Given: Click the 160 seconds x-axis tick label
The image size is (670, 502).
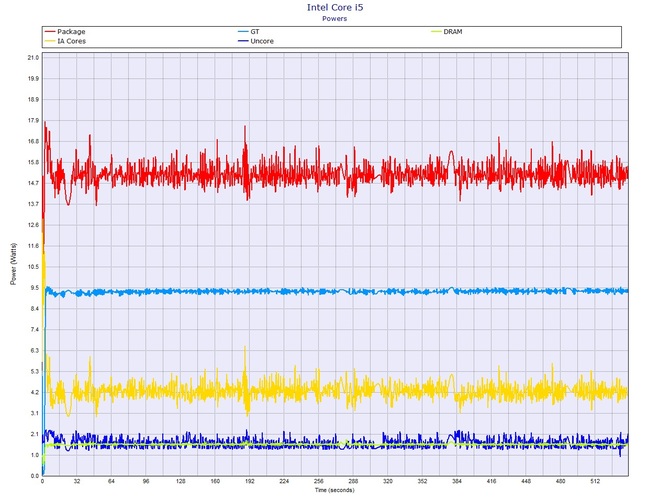Looking at the screenshot, I should pyautogui.click(x=215, y=481).
